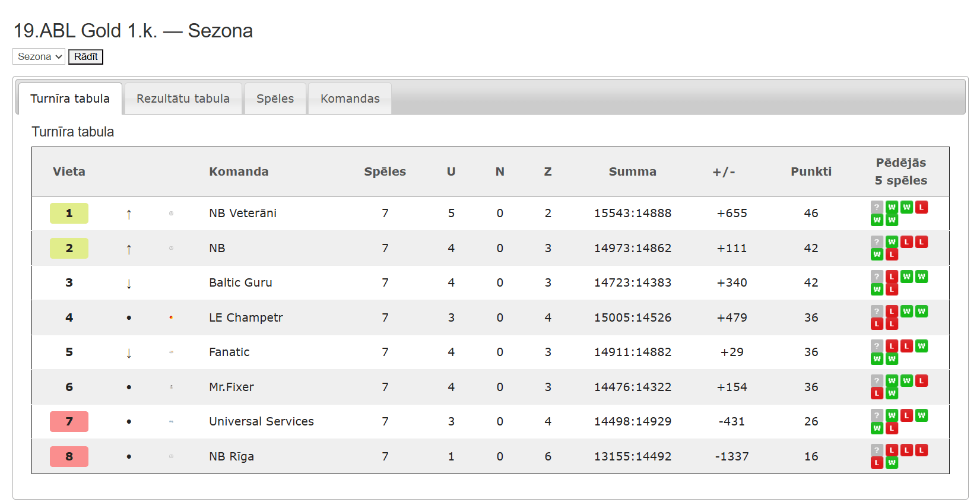The height and width of the screenshot is (502, 980).
Task: Click the Komanda column header
Action: coord(239,171)
